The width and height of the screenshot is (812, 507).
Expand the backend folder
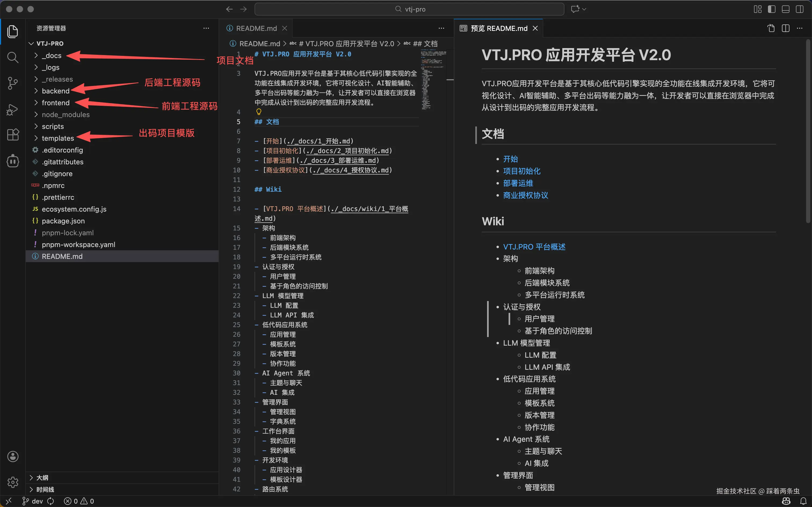click(x=55, y=91)
